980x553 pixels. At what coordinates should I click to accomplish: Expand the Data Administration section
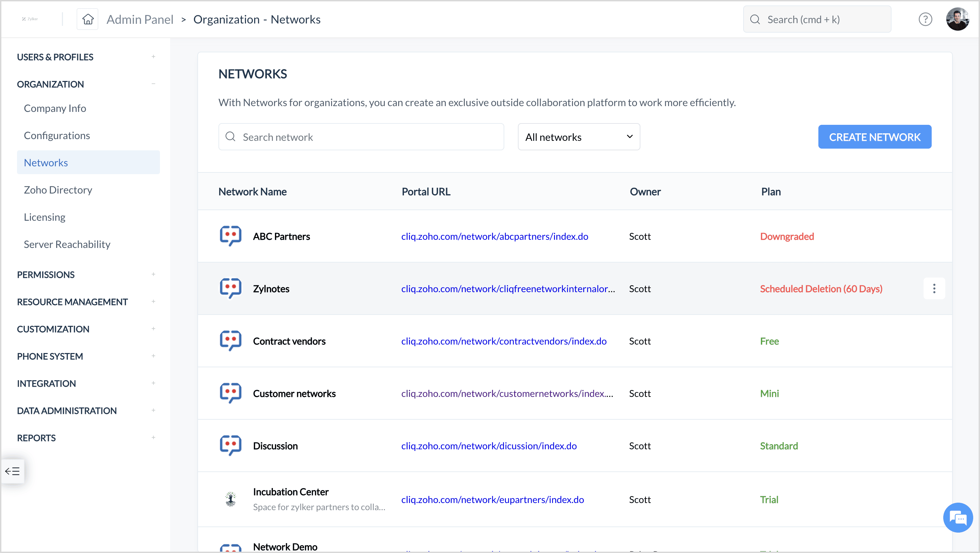pyautogui.click(x=153, y=410)
